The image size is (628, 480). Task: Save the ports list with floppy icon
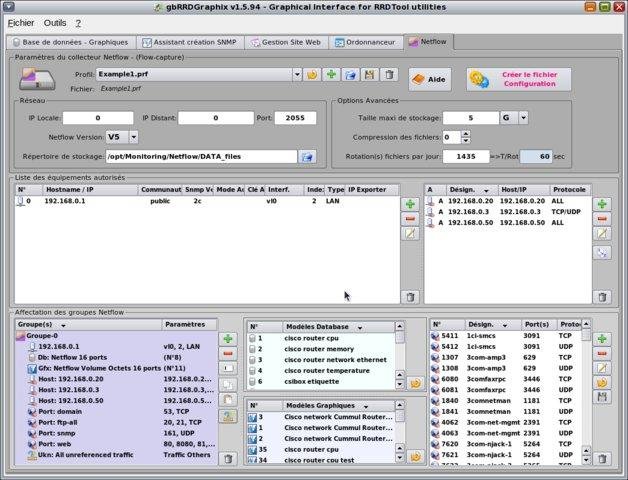click(602, 397)
